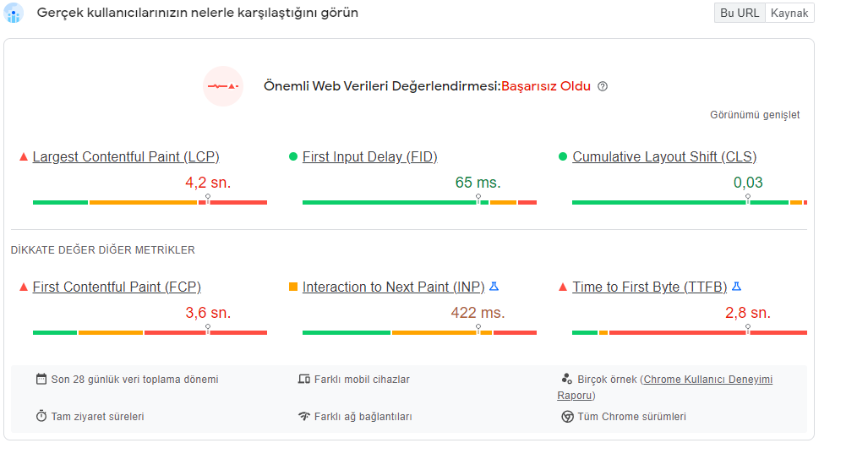This screenshot has height=454, width=868.
Task: Click the calendar icon for 28 günlük veri
Action: coord(41,380)
